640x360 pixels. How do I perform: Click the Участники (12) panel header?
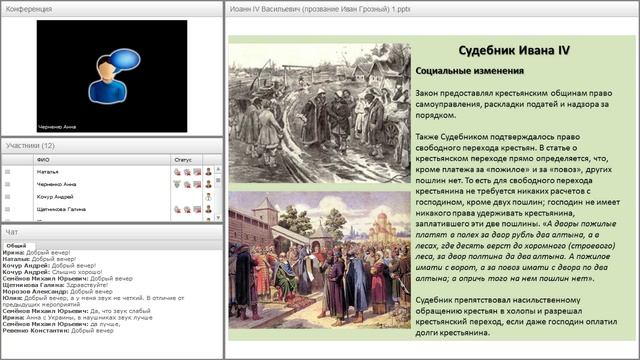coord(112,146)
